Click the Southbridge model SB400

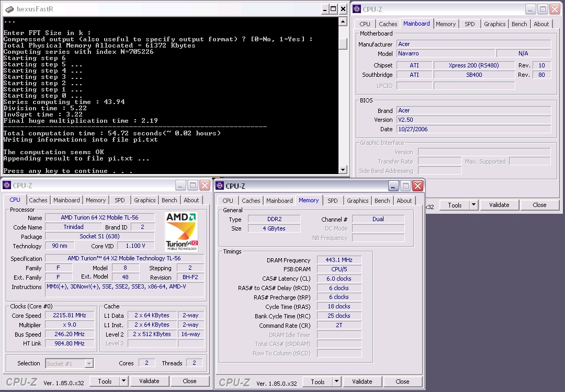pyautogui.click(x=474, y=75)
